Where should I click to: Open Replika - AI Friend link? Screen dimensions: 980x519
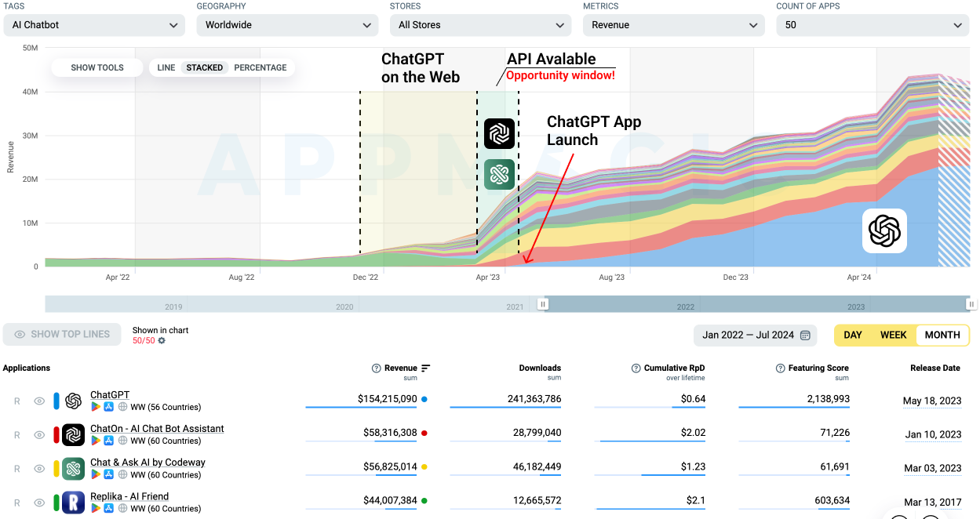click(x=129, y=496)
